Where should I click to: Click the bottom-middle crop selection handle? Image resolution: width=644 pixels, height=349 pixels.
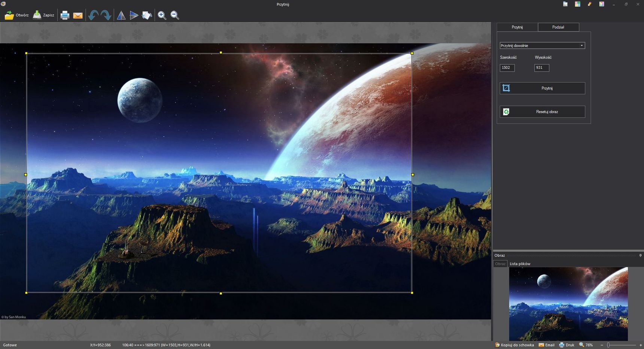tap(221, 293)
